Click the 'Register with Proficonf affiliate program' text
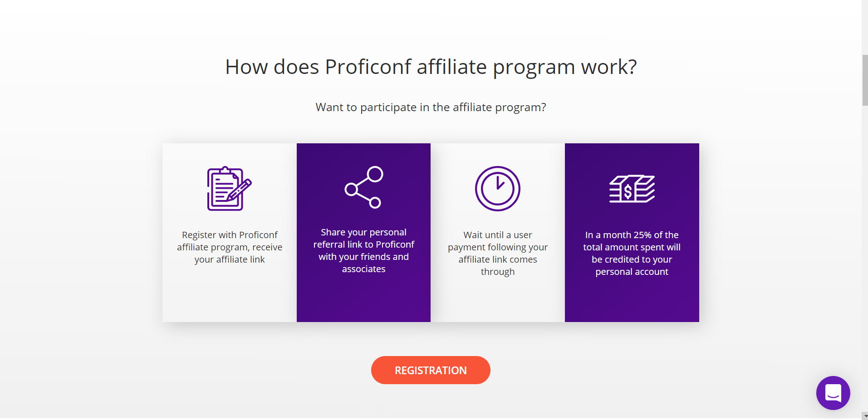Screen dimensions: 868x420 pos(230,241)
